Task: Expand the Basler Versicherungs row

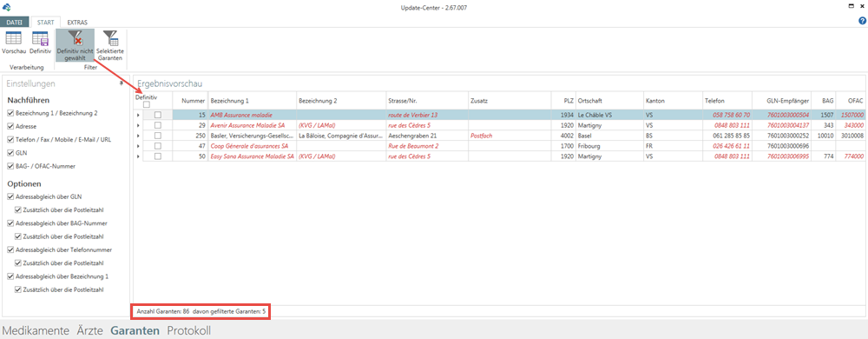Action: 138,135
